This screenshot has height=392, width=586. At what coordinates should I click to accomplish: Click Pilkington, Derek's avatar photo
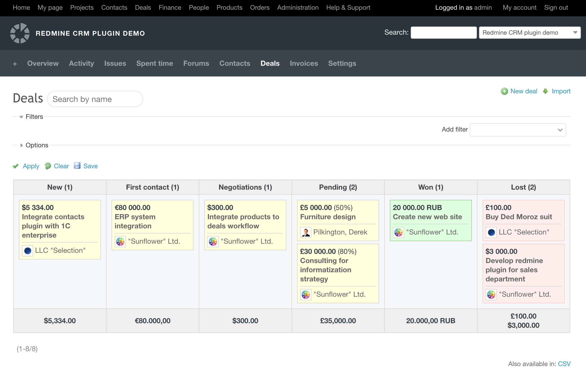pyautogui.click(x=305, y=232)
